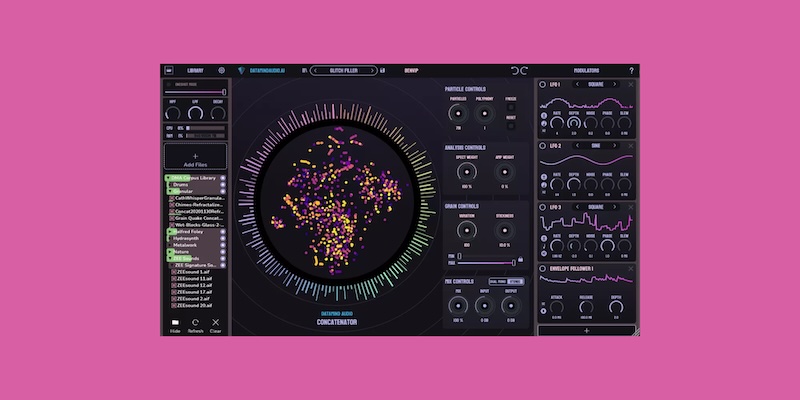Open the settings gear icon

[x=221, y=70]
